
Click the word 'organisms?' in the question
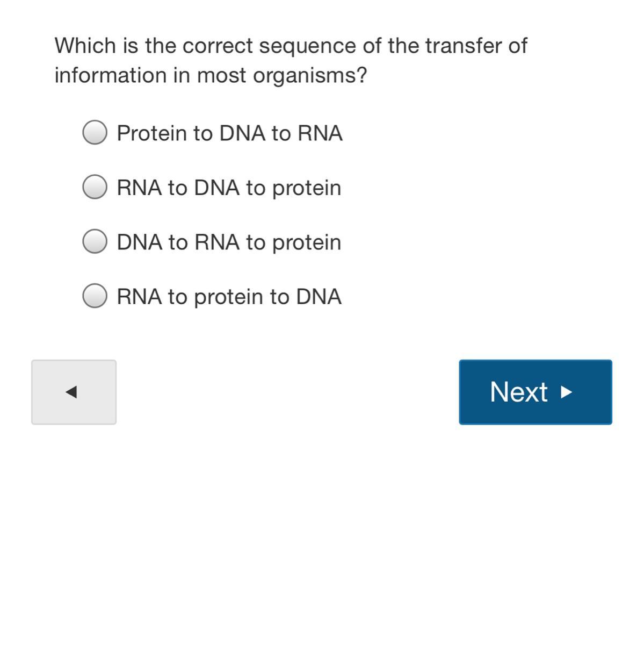tap(309, 76)
